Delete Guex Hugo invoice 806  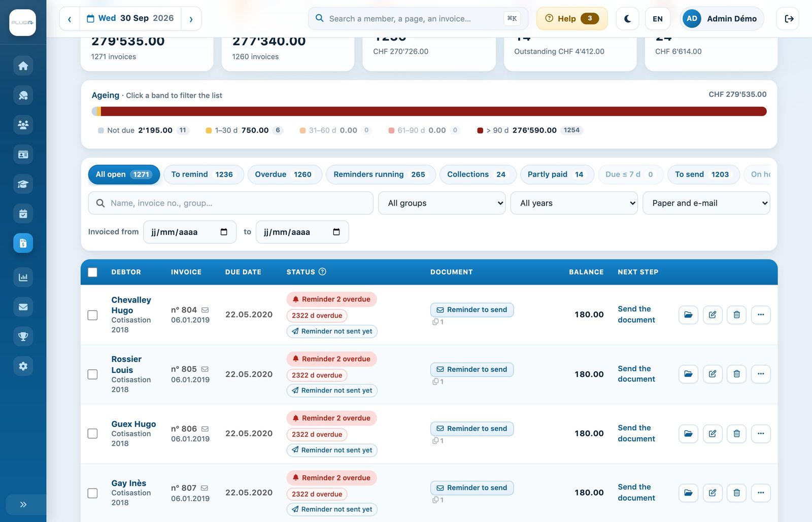(x=736, y=433)
